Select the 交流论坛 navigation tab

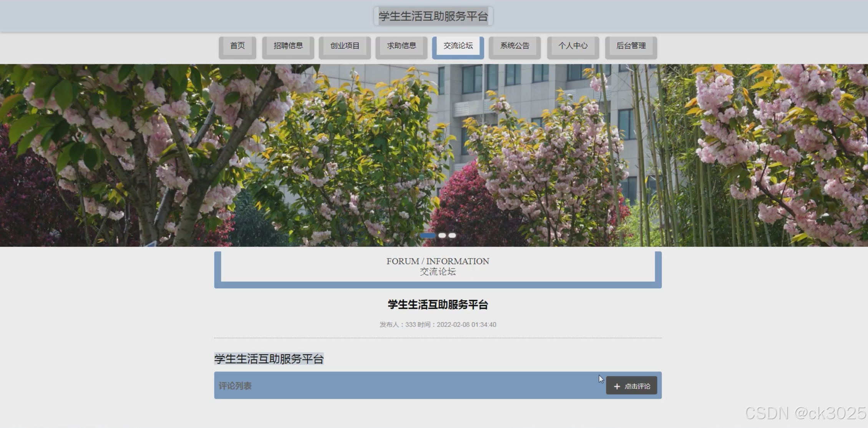pos(458,46)
